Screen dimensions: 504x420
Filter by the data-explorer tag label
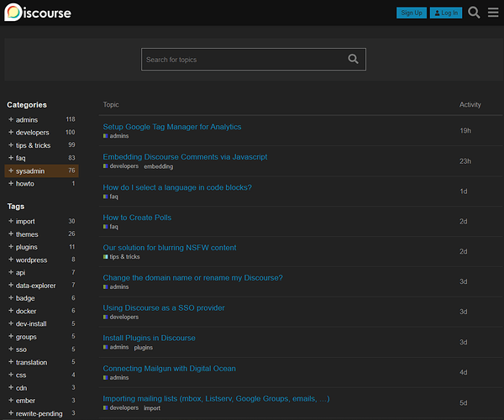(x=35, y=286)
